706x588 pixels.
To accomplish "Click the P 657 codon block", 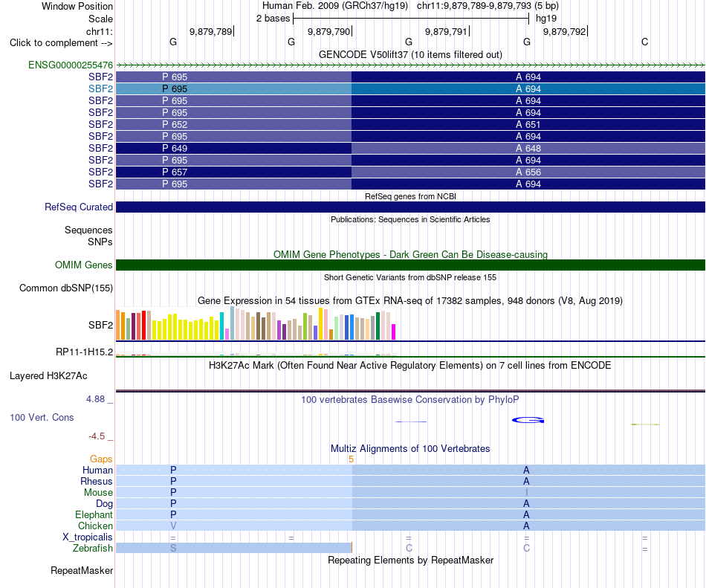I will [233, 172].
